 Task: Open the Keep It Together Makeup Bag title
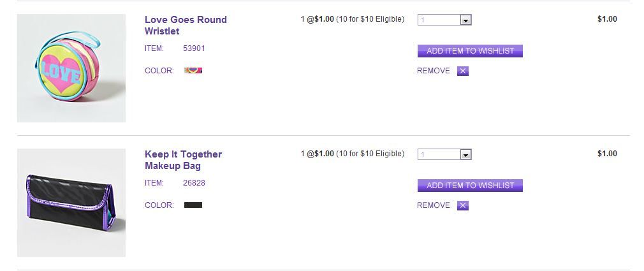[x=183, y=160]
